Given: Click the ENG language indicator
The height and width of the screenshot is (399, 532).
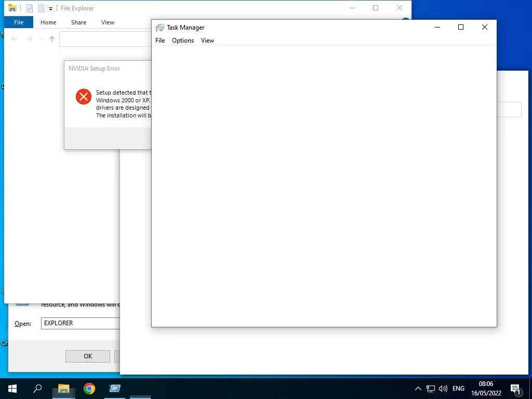Looking at the screenshot, I should click(x=458, y=389).
